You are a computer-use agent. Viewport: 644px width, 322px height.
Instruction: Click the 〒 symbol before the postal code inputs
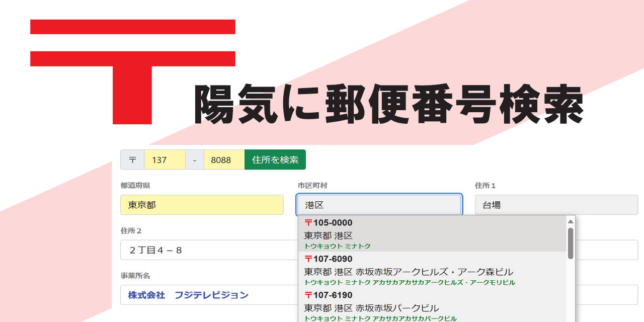131,159
